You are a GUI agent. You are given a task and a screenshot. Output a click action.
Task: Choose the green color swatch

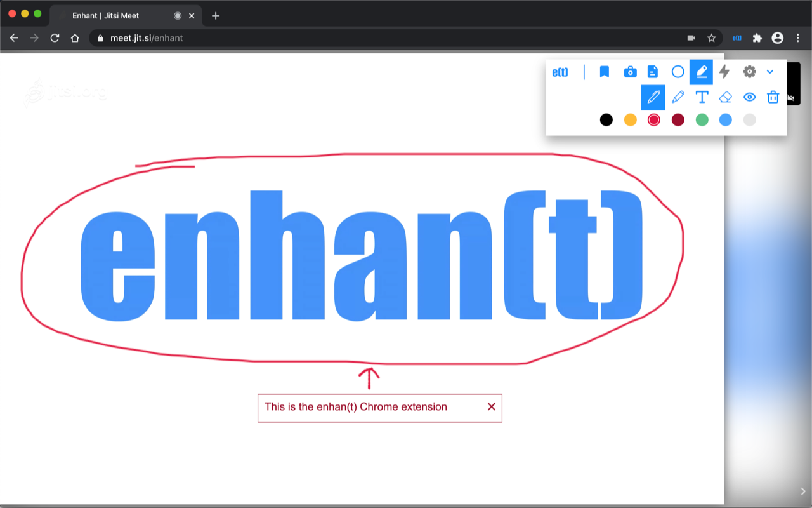pos(702,119)
